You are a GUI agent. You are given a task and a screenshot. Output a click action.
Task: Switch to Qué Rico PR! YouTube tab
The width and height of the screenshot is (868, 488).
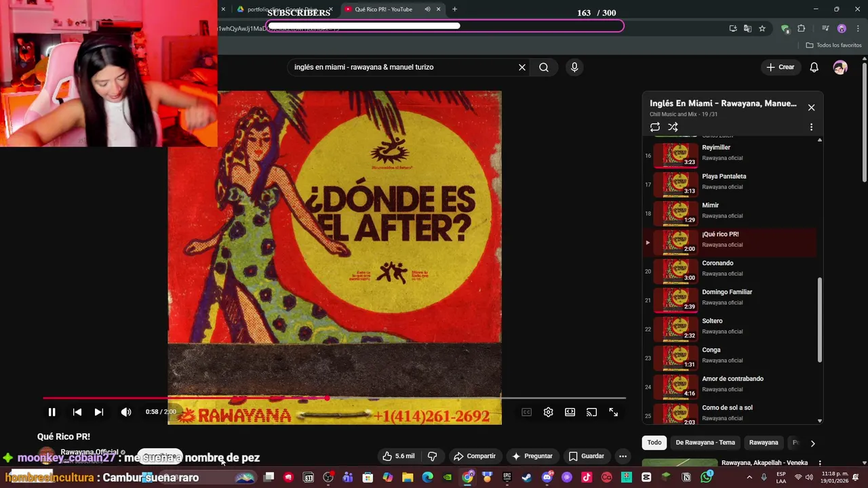tap(383, 9)
